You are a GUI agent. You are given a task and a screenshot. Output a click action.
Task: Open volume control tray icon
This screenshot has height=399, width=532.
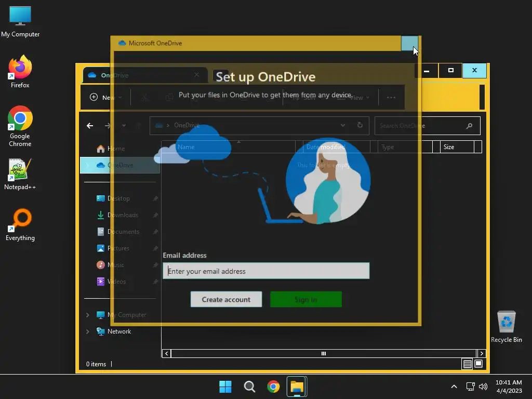pos(483,387)
